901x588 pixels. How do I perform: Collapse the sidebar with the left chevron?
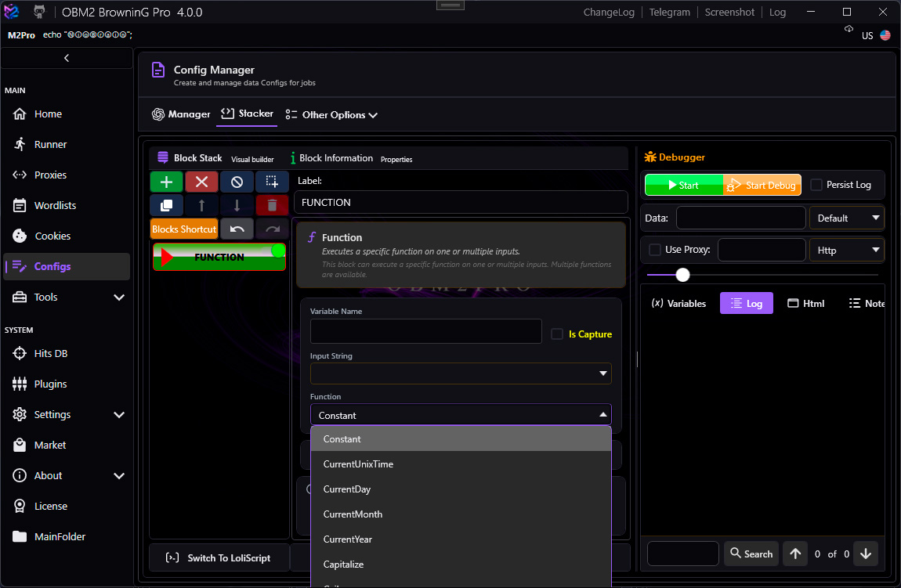[x=67, y=58]
